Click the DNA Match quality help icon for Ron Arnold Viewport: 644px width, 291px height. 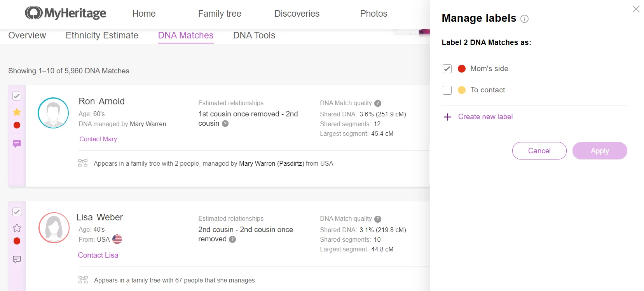click(x=378, y=103)
